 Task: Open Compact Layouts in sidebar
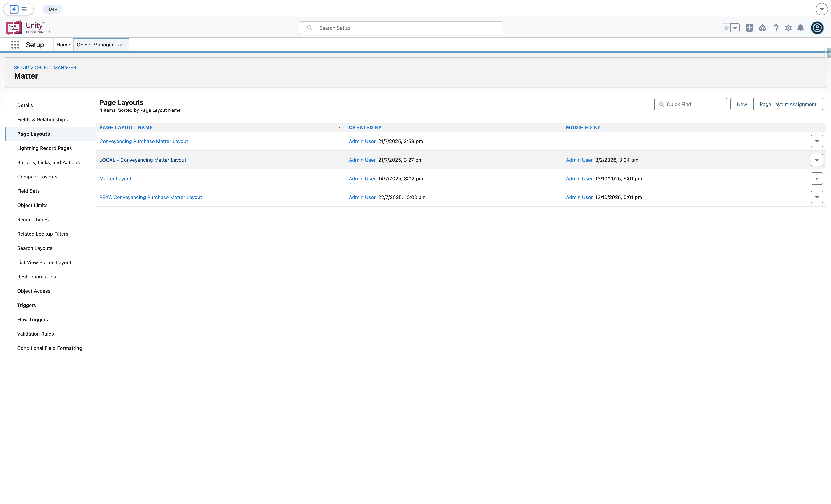tap(37, 177)
